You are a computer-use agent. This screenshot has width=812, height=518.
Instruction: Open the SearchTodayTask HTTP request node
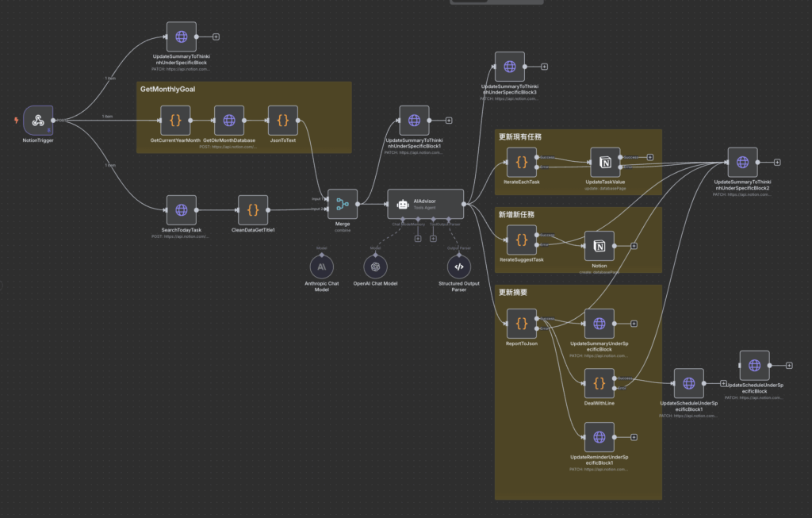[x=182, y=210]
